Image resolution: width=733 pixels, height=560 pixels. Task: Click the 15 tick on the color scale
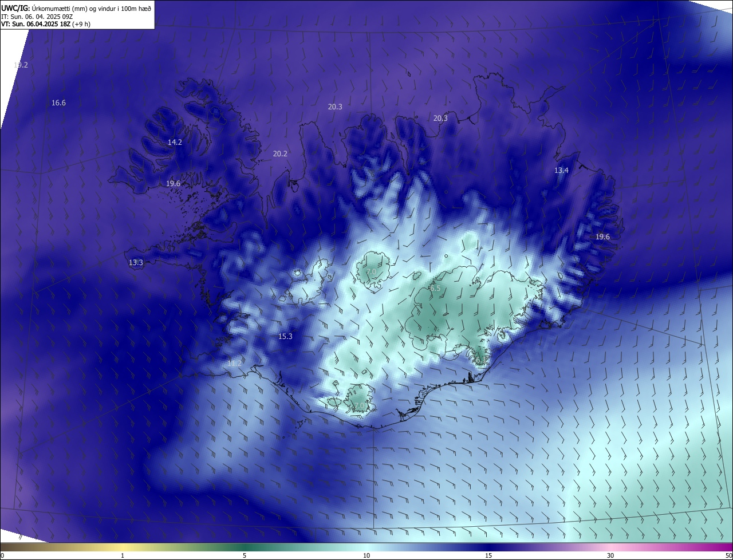488,555
